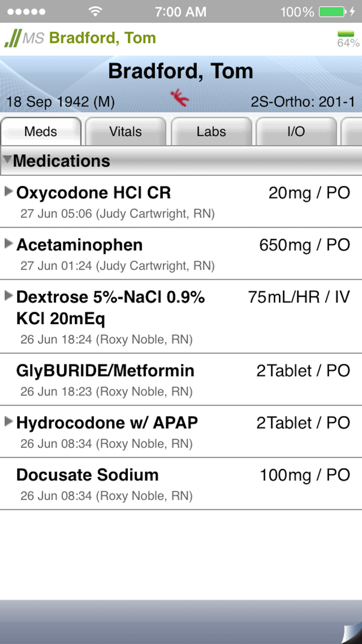Open the Labs tab
This screenshot has height=644, width=362.
pyautogui.click(x=212, y=131)
